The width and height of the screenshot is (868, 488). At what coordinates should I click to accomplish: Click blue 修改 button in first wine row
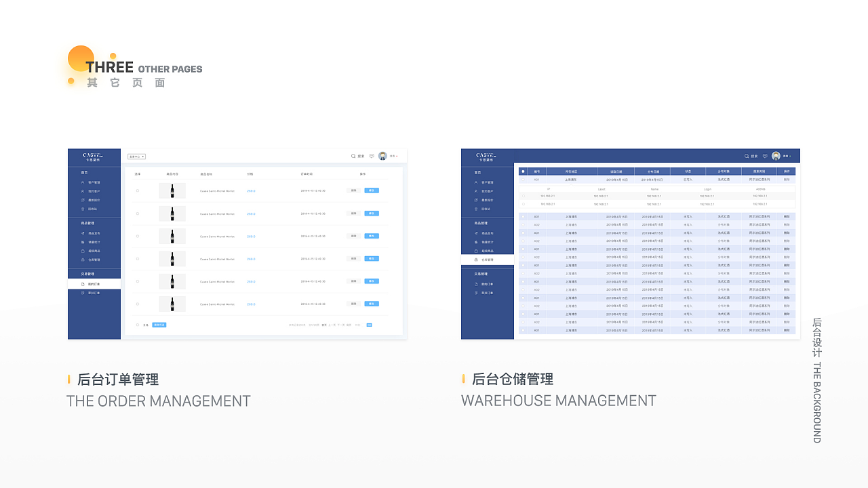372,190
